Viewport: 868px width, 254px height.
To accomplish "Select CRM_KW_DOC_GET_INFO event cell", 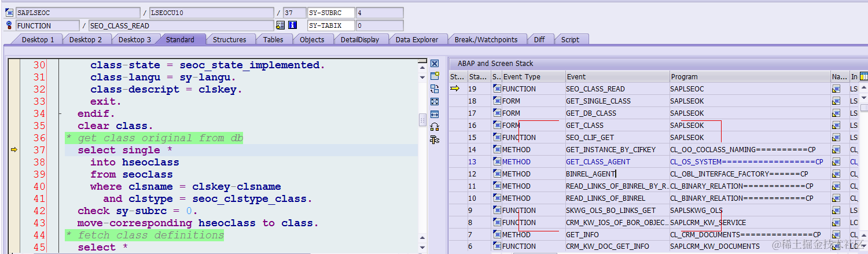I will (617, 246).
